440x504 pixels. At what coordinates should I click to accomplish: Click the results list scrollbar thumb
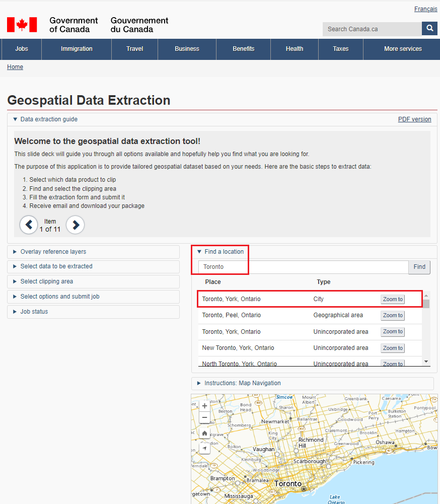[x=426, y=304]
